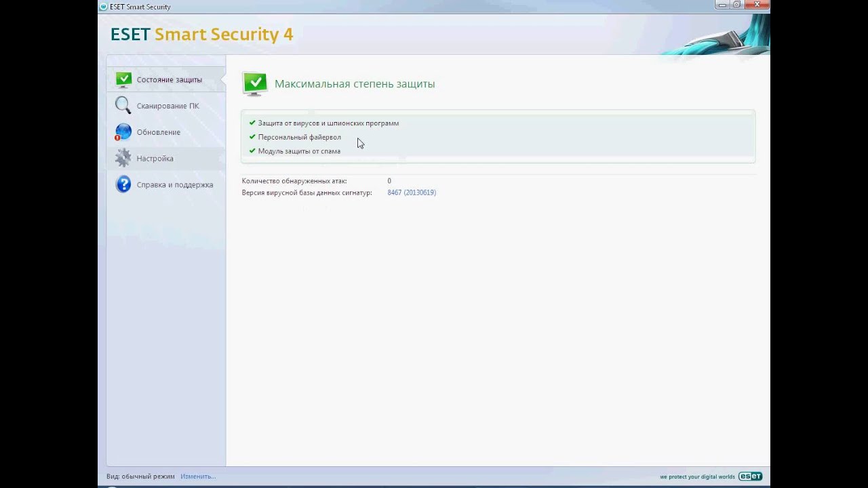
Task: Click we protect your digital worlds slogan
Action: pos(697,476)
